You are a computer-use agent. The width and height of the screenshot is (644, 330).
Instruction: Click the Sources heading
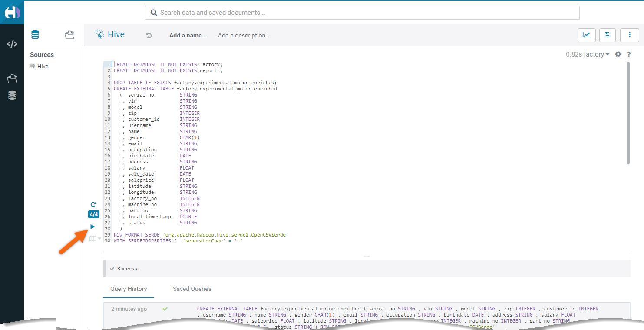[42, 55]
